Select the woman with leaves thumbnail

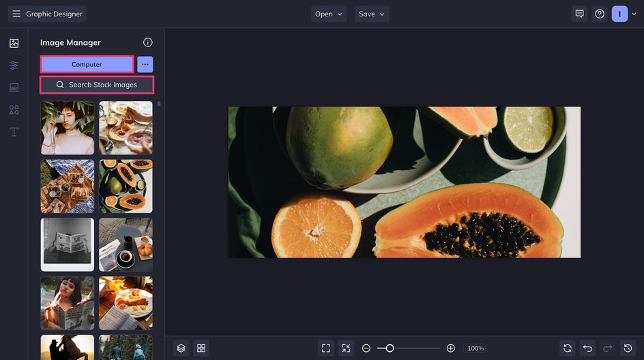[68, 128]
